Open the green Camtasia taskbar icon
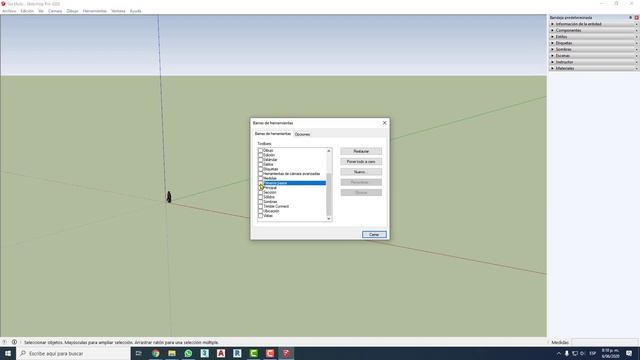Image resolution: width=640 pixels, height=360 pixels. (253, 353)
